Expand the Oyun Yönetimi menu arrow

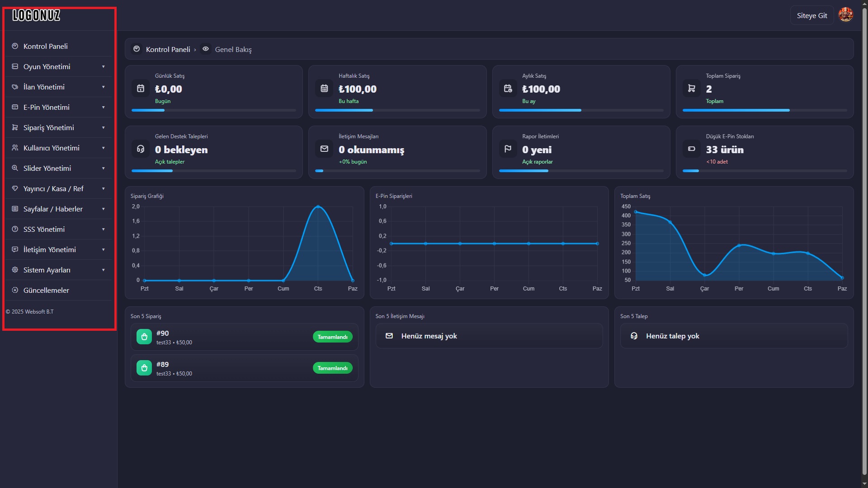pyautogui.click(x=104, y=66)
